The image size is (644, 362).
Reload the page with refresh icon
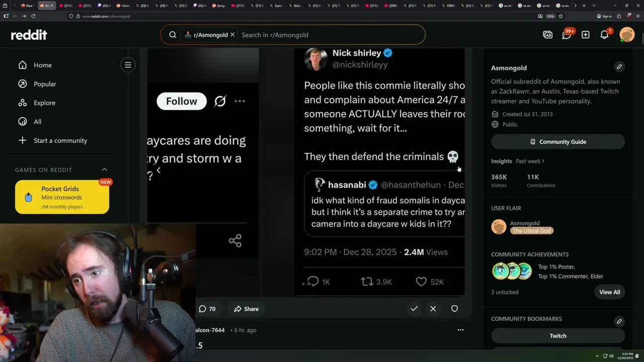point(33,16)
